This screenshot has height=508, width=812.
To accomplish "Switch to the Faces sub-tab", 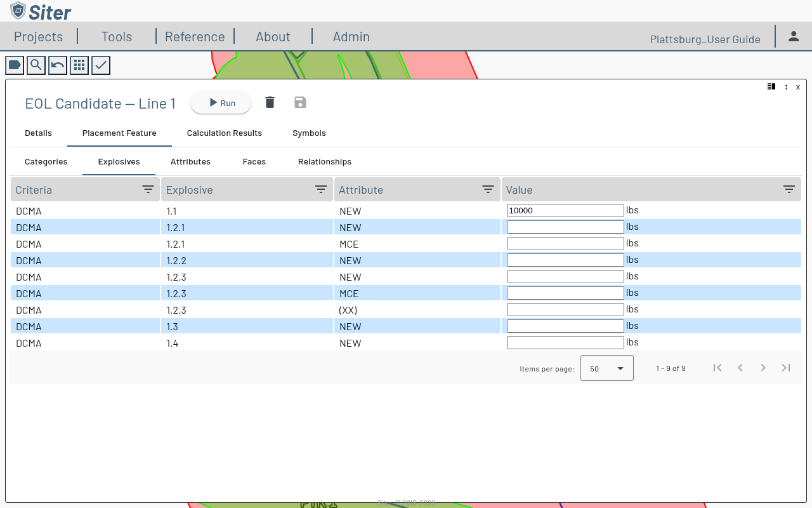I will (254, 162).
